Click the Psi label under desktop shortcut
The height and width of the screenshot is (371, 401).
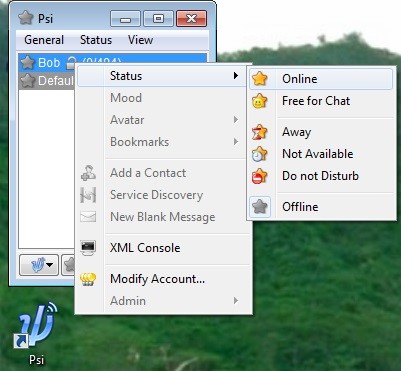[x=36, y=360]
